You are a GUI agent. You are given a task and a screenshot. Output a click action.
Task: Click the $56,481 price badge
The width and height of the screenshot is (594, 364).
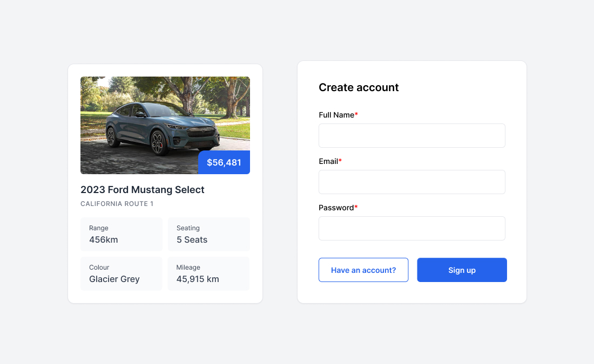point(224,162)
